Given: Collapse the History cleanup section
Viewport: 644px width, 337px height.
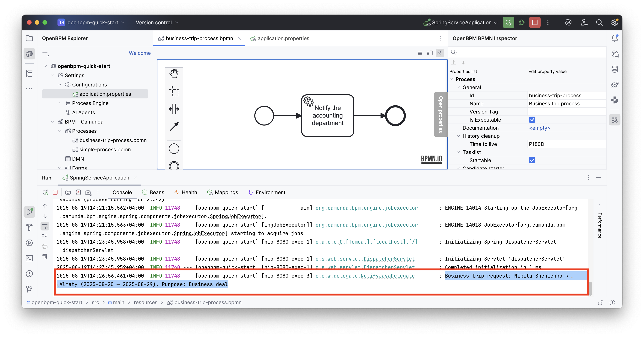Looking at the screenshot, I should coord(458,136).
